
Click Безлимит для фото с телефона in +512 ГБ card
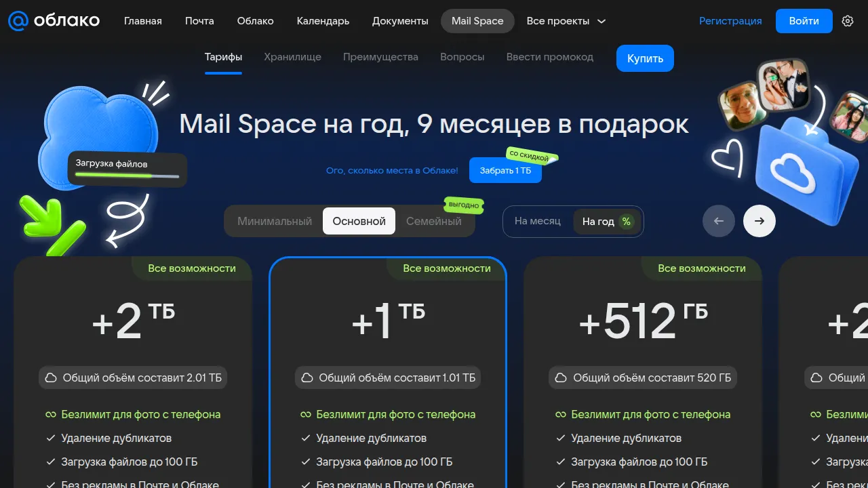tap(651, 415)
